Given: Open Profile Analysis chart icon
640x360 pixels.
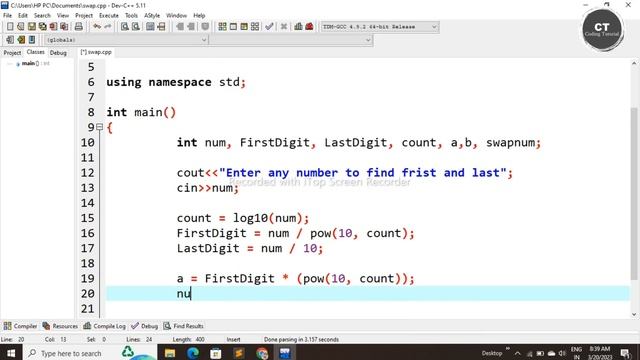Looking at the screenshot, I should [x=299, y=27].
